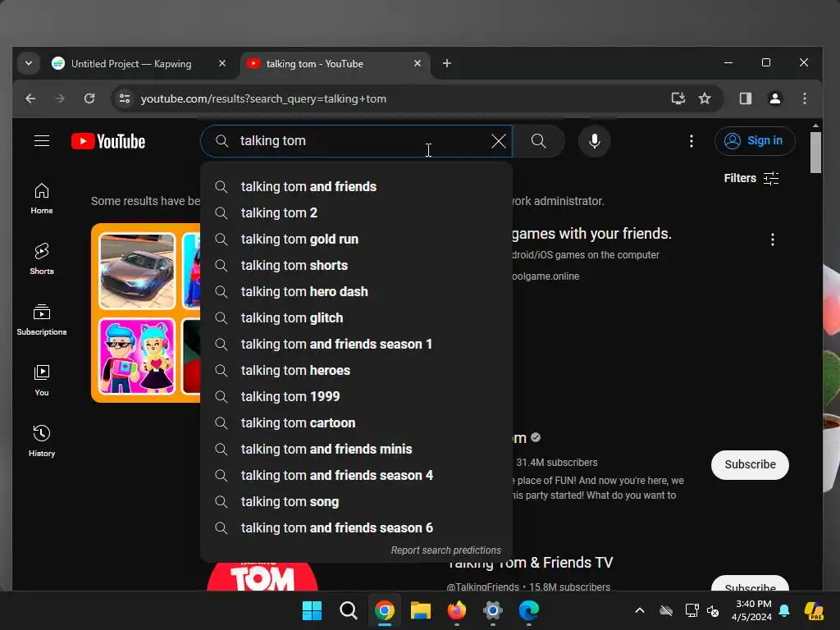Open the ad options three-dot menu
The image size is (840, 630).
click(x=773, y=240)
